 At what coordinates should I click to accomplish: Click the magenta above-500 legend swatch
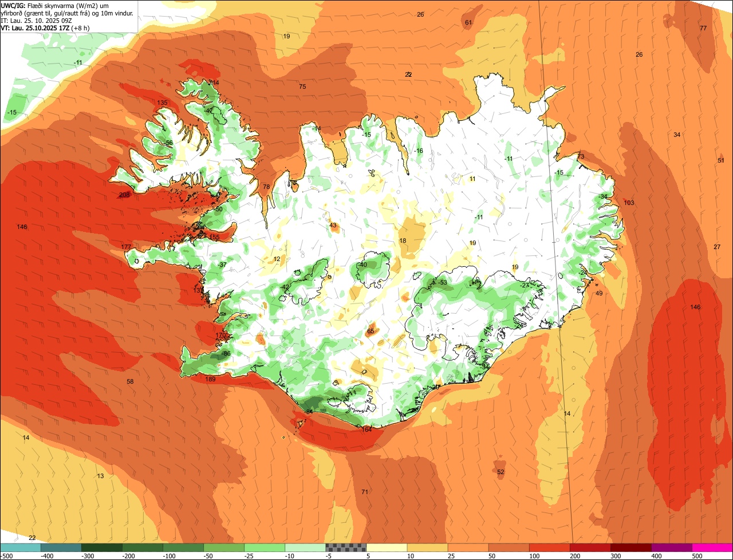coord(712,547)
